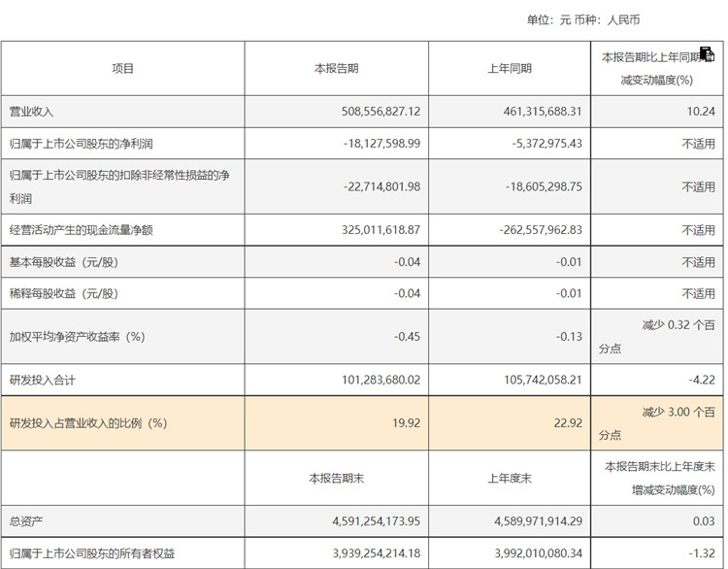Image resolution: width=728 pixels, height=569 pixels.
Task: Select value -0.13
Action: coord(569,337)
